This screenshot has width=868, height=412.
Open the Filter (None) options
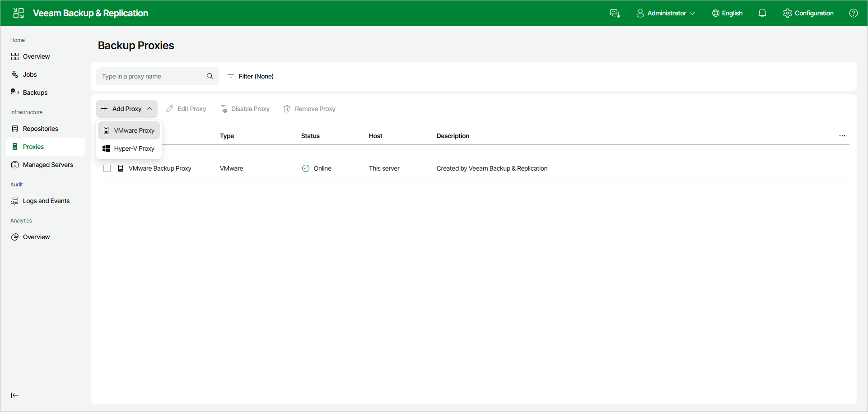250,76
